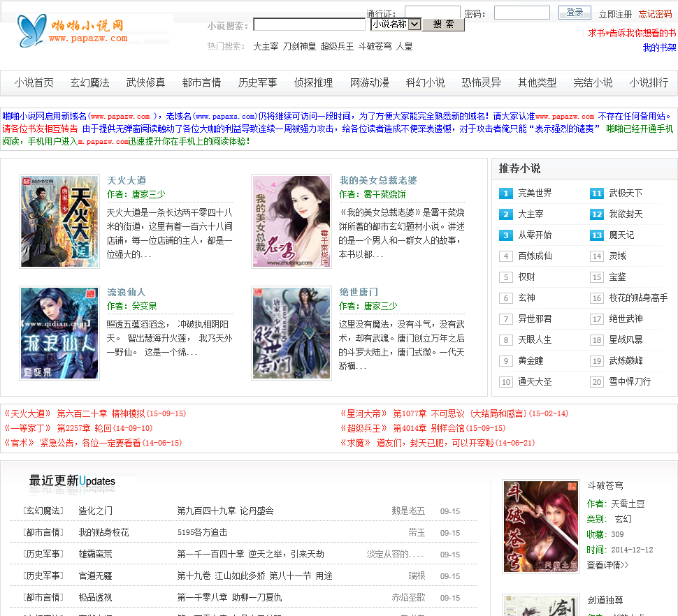Open recommended novel 百炼成仙

coord(535,256)
